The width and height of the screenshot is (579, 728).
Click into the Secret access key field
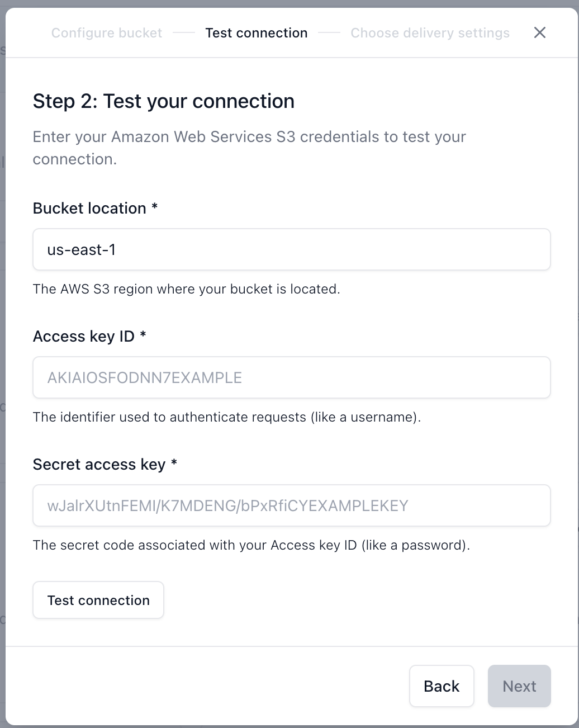click(291, 505)
